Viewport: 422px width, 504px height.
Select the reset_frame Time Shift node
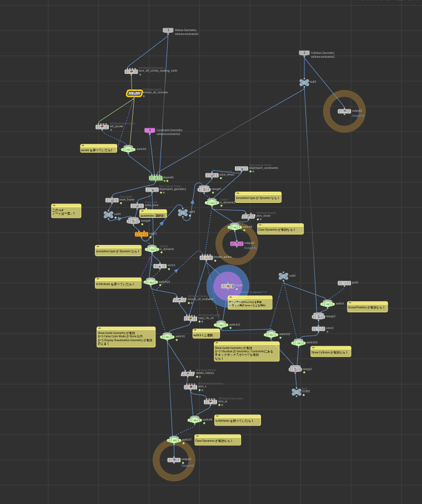point(112,200)
